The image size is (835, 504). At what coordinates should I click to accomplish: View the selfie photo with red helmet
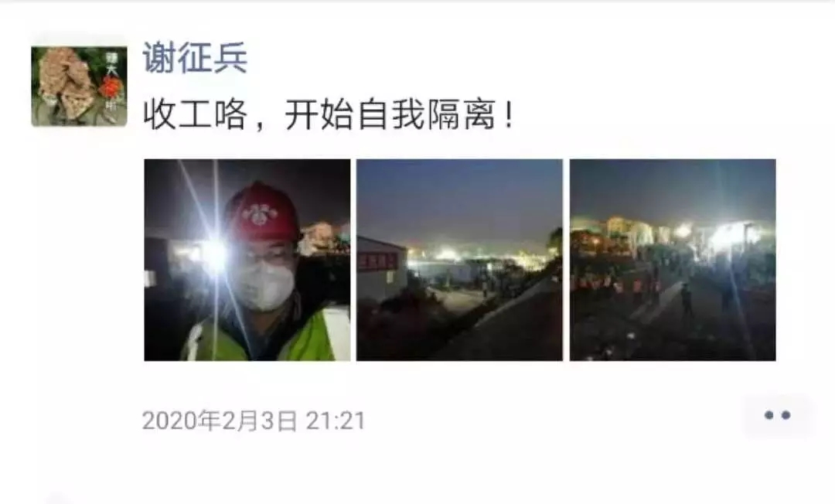pyautogui.click(x=247, y=260)
